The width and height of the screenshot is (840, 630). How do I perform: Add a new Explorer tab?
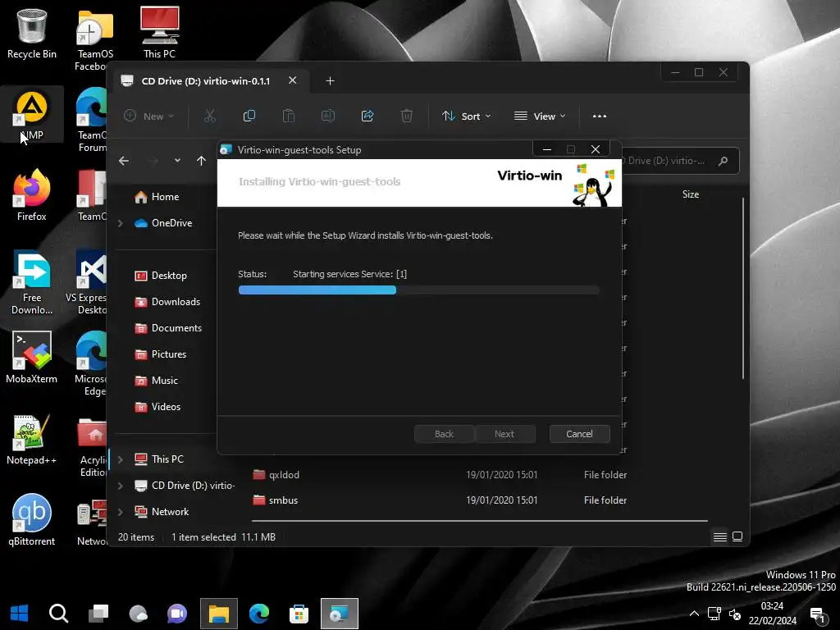(330, 81)
